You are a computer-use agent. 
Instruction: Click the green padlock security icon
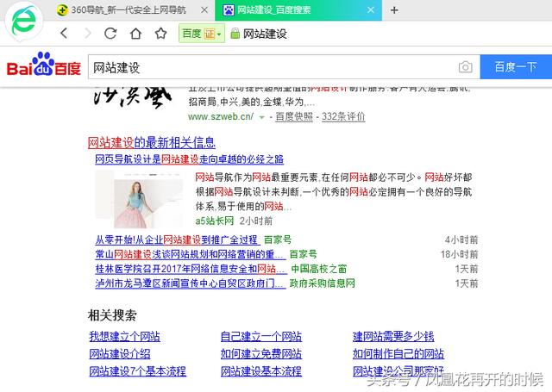pos(235,34)
